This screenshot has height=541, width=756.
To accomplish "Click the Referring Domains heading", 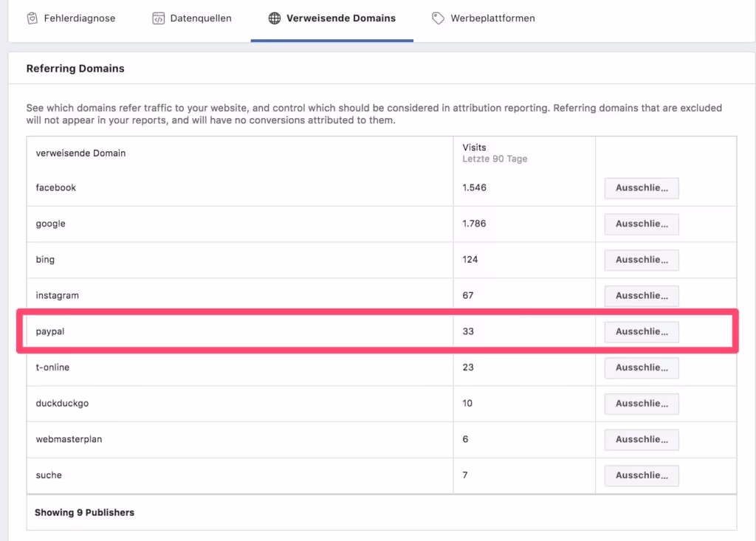I will 75,69.
